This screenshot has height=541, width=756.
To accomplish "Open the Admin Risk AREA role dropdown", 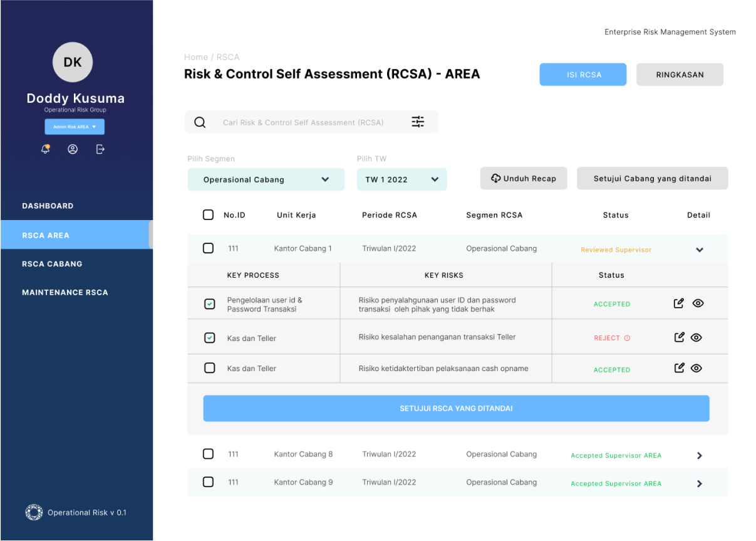I will point(75,127).
